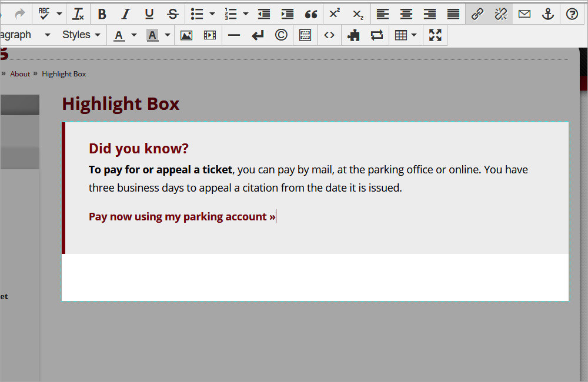Clear formatting with the Tx icon

pos(78,14)
